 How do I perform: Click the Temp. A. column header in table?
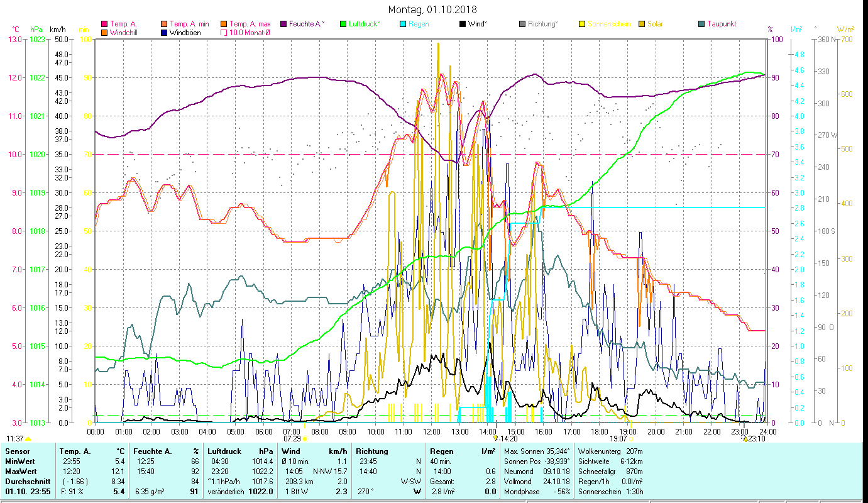pos(75,451)
